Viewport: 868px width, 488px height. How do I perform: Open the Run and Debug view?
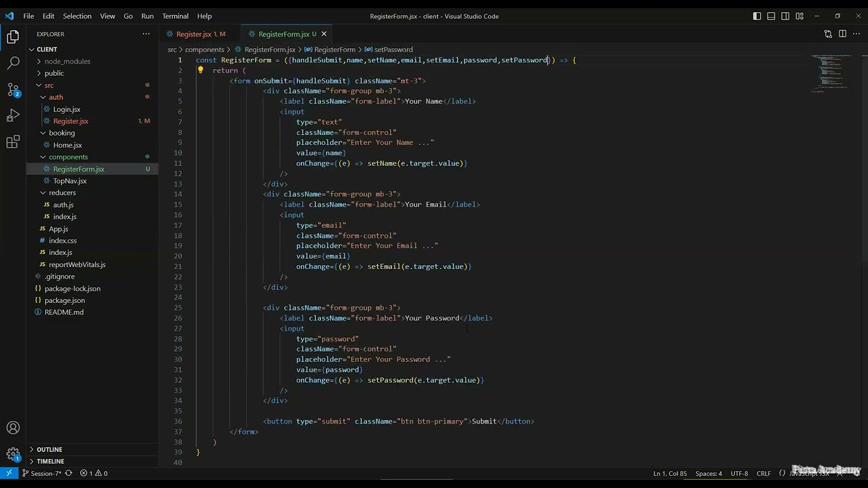[13, 116]
